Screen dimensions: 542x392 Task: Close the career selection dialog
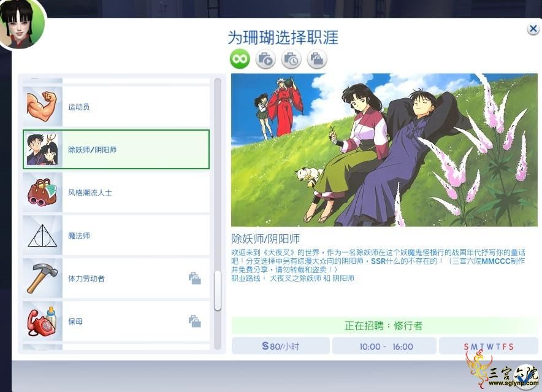coord(533,29)
